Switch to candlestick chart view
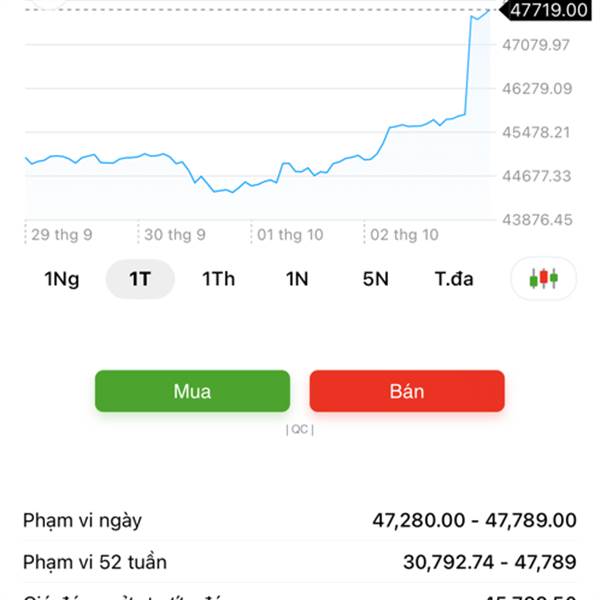The image size is (600, 600). [x=544, y=279]
